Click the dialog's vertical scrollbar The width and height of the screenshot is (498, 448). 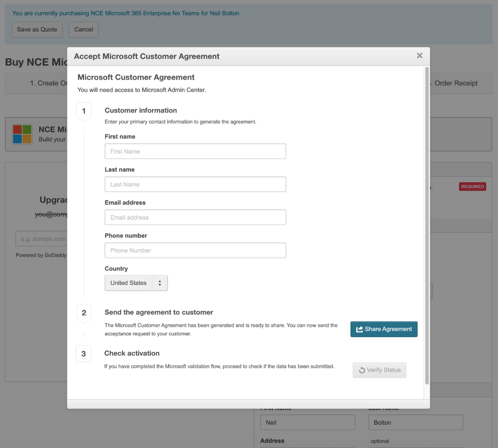pos(427,225)
